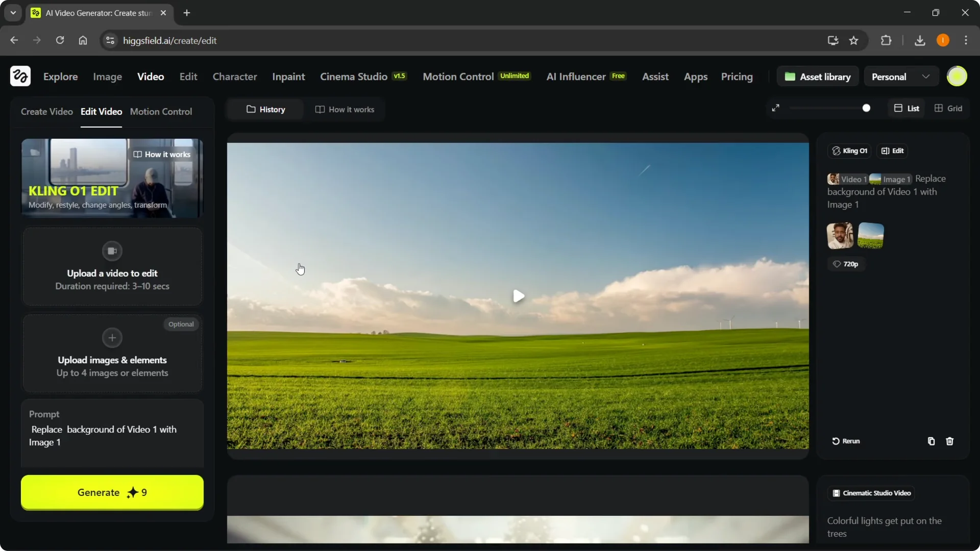Toggle List view layout
This screenshot has width=980, height=551.
tap(906, 108)
